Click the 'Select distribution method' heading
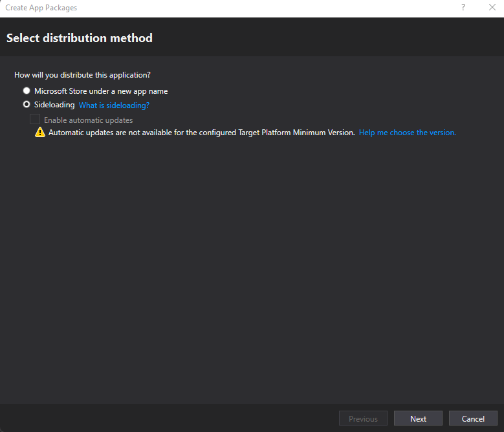 [x=80, y=38]
